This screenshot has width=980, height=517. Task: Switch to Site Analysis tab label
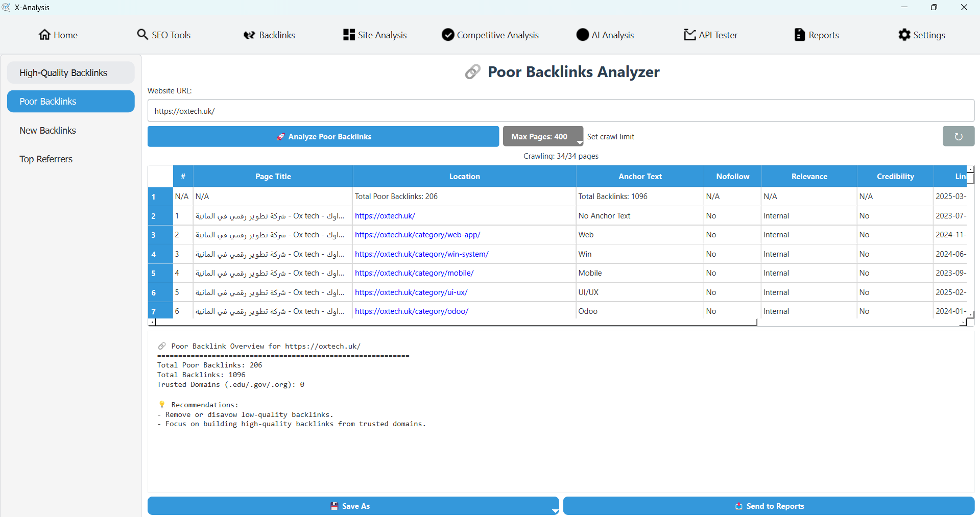click(x=383, y=35)
